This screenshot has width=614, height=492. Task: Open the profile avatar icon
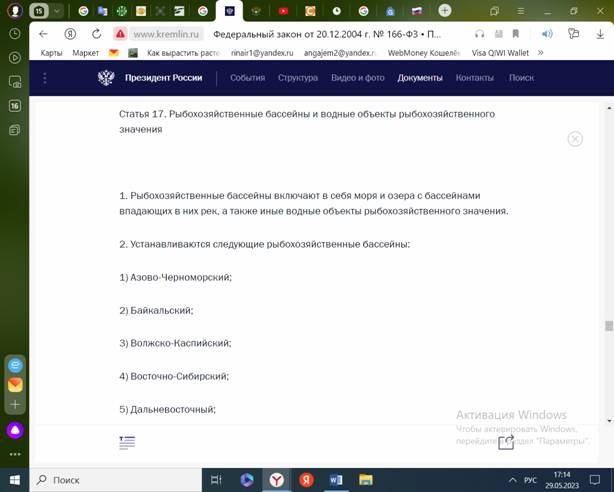(x=15, y=11)
